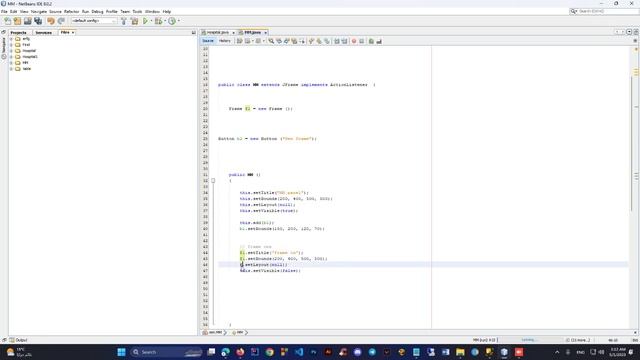Open Visual Studio Code from the taskbar

[x=299, y=352]
